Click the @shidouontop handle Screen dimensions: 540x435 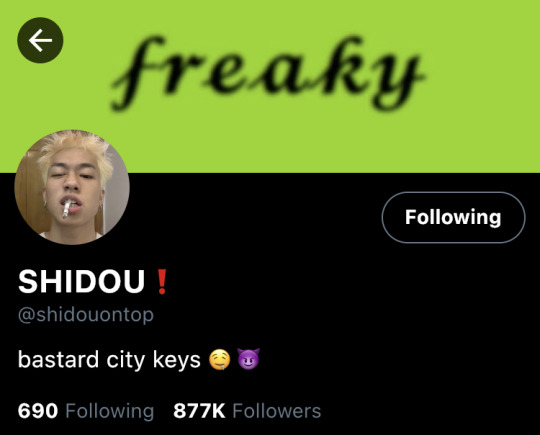click(x=86, y=315)
